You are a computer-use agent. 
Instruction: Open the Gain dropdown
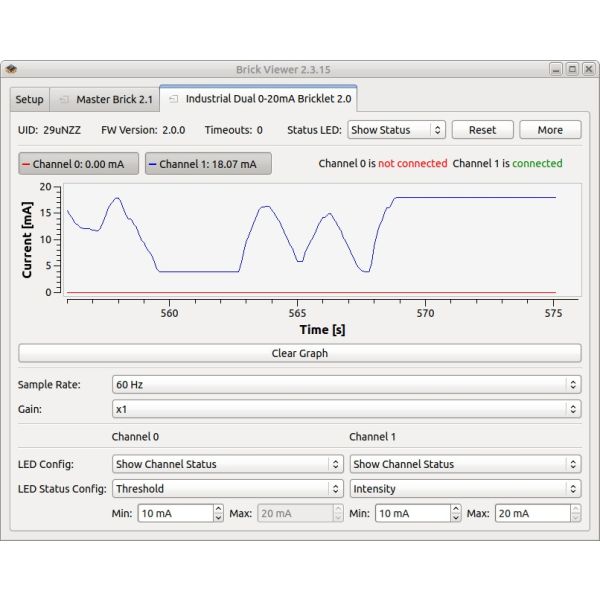(x=346, y=409)
